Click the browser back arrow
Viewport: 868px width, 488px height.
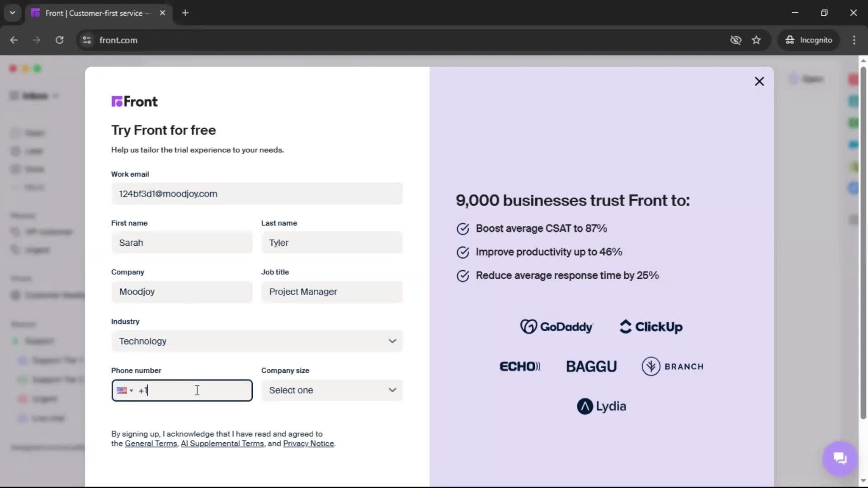[x=14, y=40]
